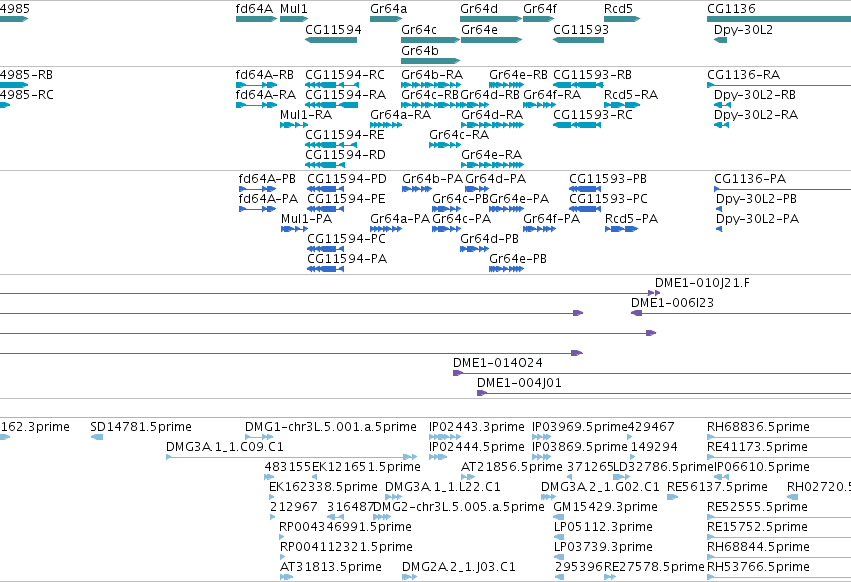This screenshot has height=582, width=851.
Task: Select protein CG11594-PE
Action: [325, 209]
